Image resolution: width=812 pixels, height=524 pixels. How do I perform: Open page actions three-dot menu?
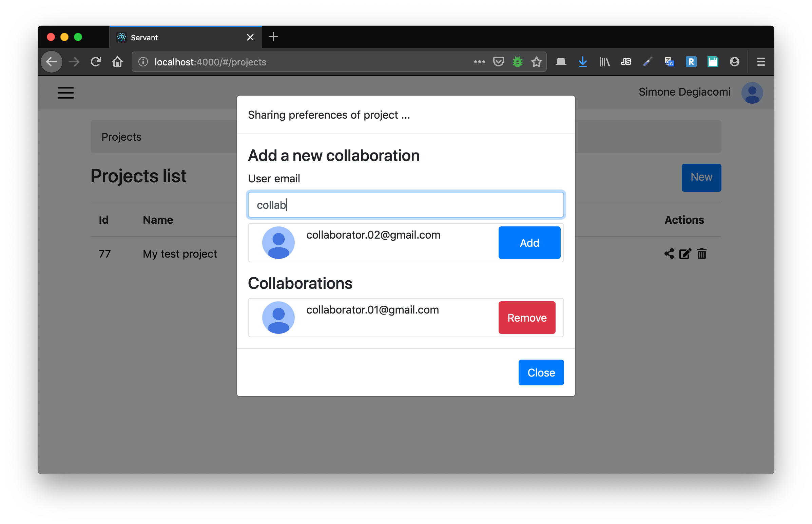(x=479, y=62)
